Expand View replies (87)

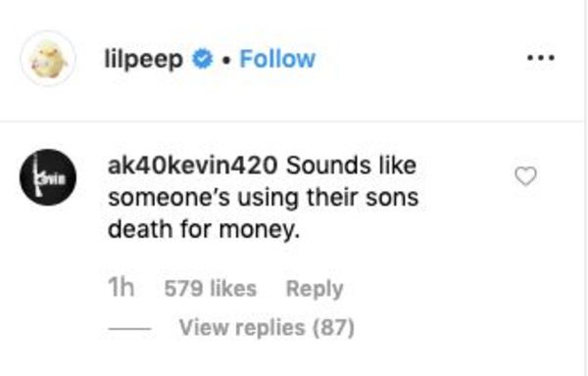coord(267,328)
